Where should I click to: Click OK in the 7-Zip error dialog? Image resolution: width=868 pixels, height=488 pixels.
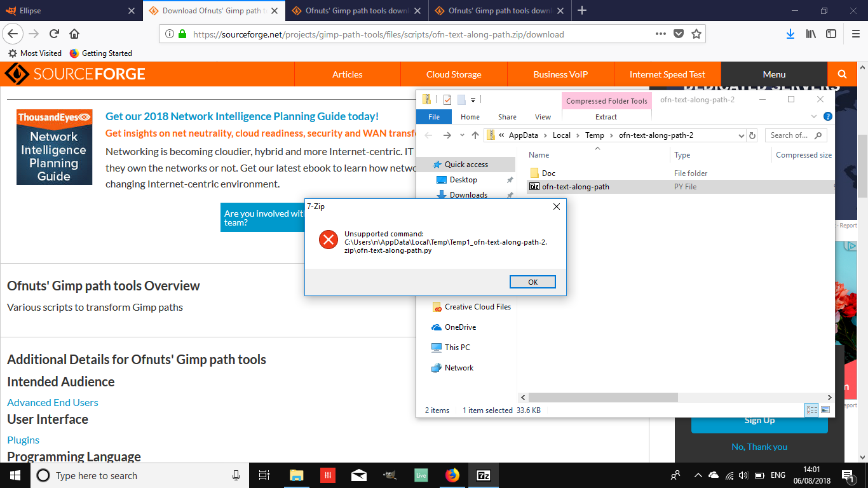point(532,282)
